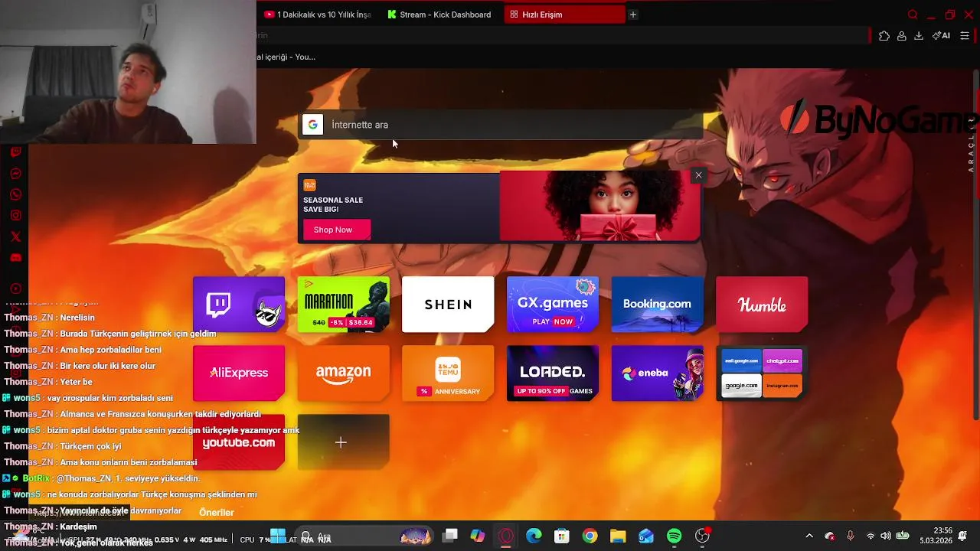The image size is (980, 551).
Task: Click the YouTube bookmark in the bookmarks bar
Action: [x=286, y=57]
